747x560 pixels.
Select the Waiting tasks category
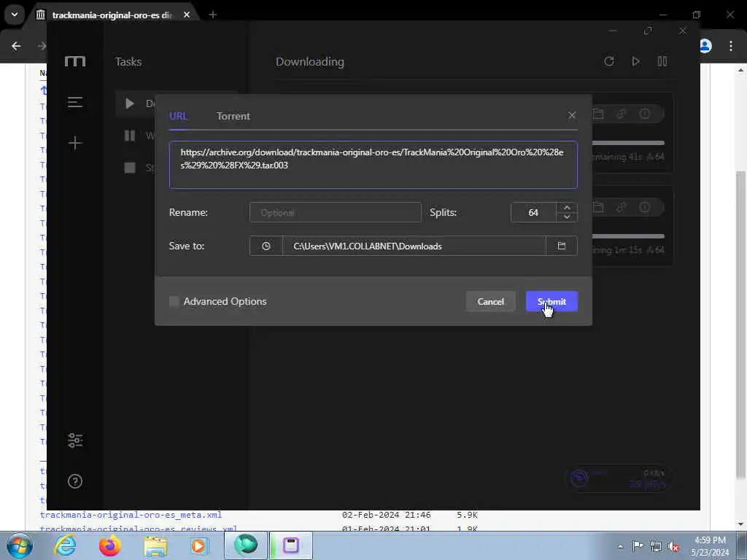(136, 136)
